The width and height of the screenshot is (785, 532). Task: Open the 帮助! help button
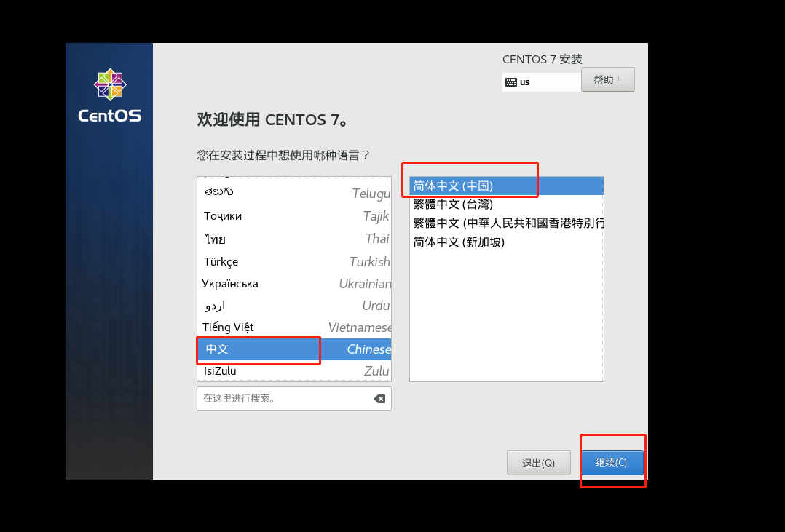608,79
